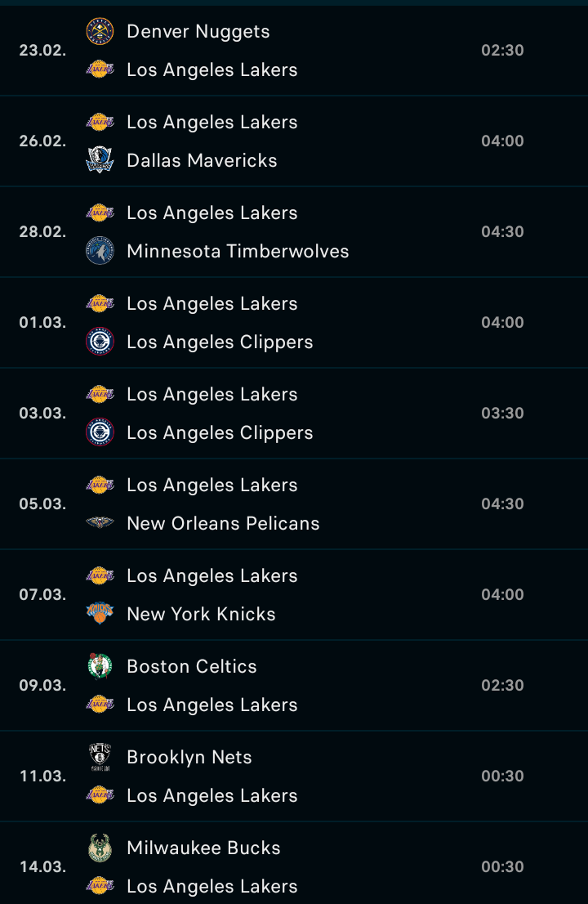Select the 14.03. match date
The height and width of the screenshot is (904, 588).
pos(42,867)
